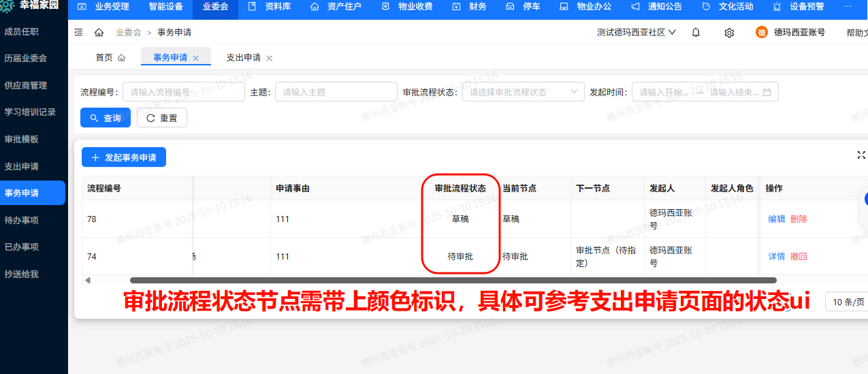
Task: Open the 帮助文档 link
Action: (x=857, y=32)
